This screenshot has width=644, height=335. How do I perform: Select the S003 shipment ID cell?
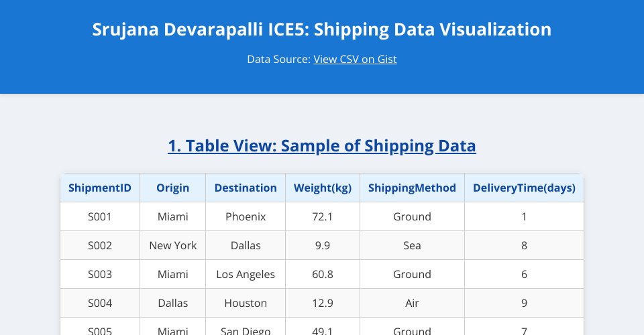pyautogui.click(x=100, y=274)
